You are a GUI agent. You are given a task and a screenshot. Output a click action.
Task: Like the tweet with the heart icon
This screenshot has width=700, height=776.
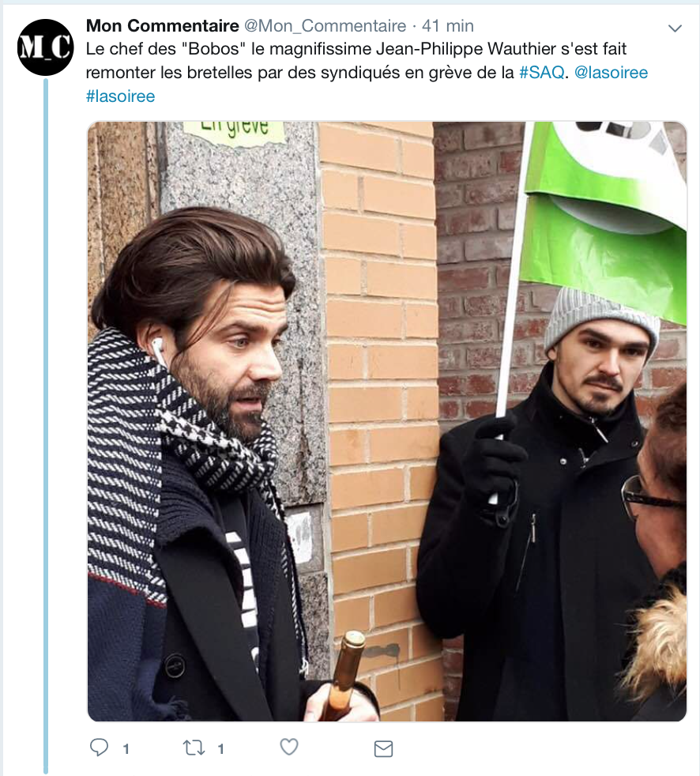[289, 748]
